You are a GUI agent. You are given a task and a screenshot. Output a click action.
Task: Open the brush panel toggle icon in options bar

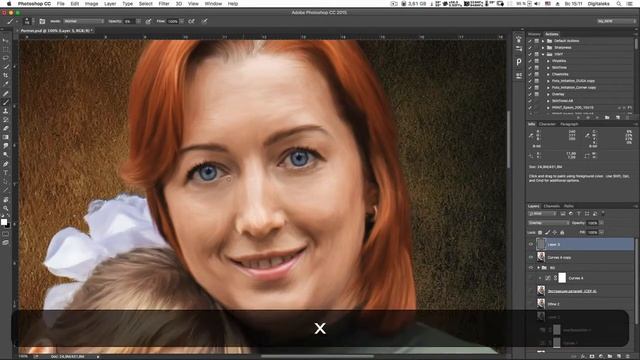point(42,21)
